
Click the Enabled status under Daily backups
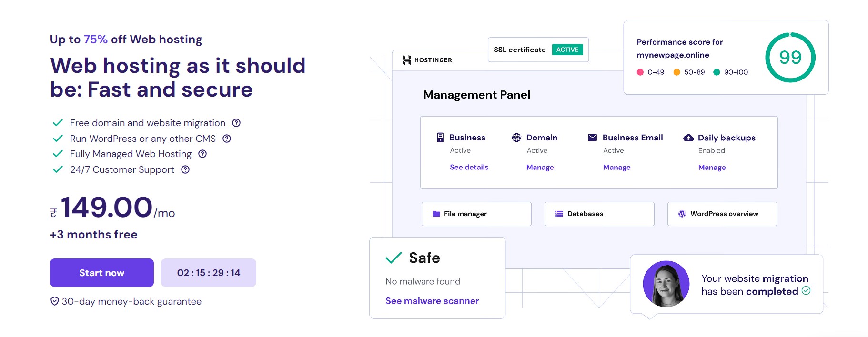[712, 150]
